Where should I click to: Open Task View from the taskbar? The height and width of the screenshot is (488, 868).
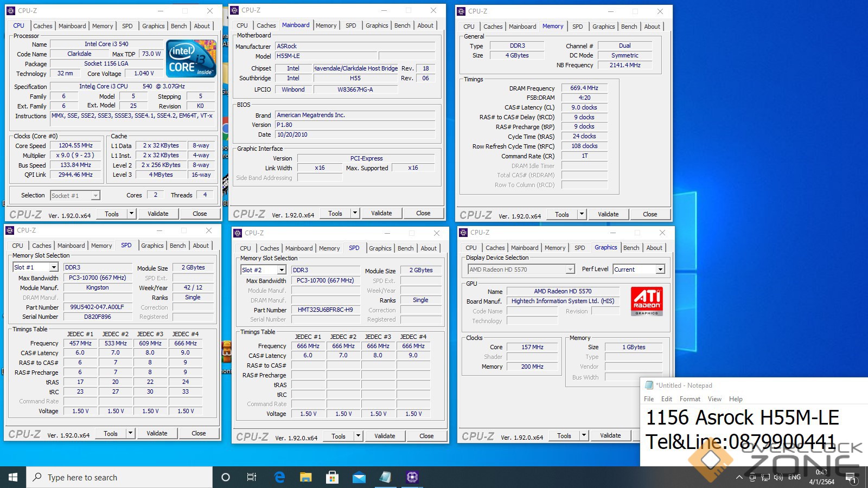[x=252, y=477]
